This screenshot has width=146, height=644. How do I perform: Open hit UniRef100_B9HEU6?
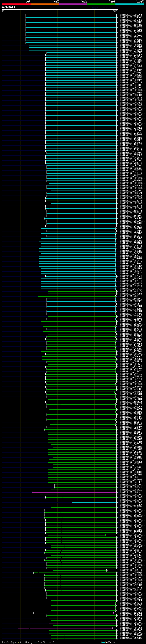tap(131, 53)
